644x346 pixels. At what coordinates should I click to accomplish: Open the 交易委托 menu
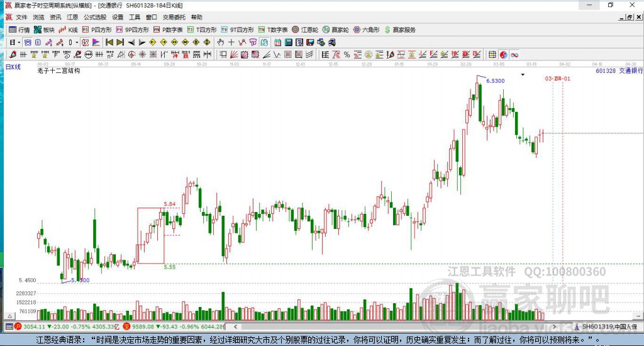(174, 17)
